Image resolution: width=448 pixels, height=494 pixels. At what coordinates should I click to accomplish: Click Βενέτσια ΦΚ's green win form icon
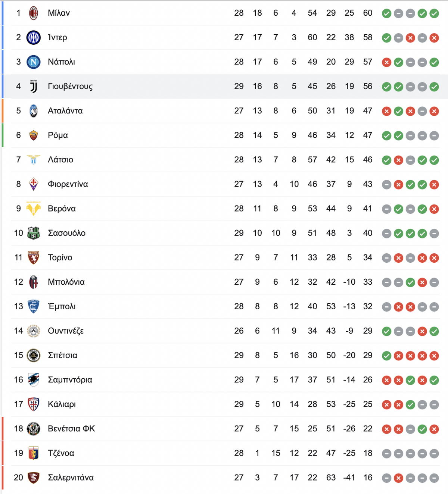click(x=422, y=429)
